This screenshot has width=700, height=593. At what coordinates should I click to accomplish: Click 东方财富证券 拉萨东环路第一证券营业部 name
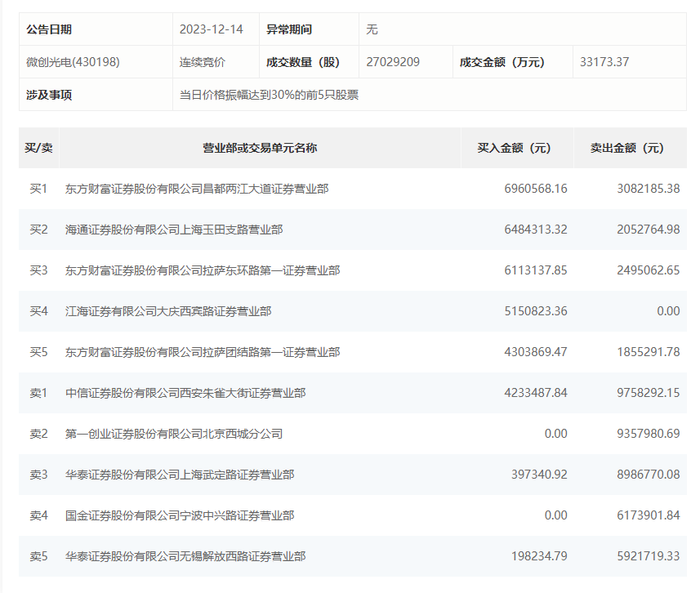coord(203,271)
